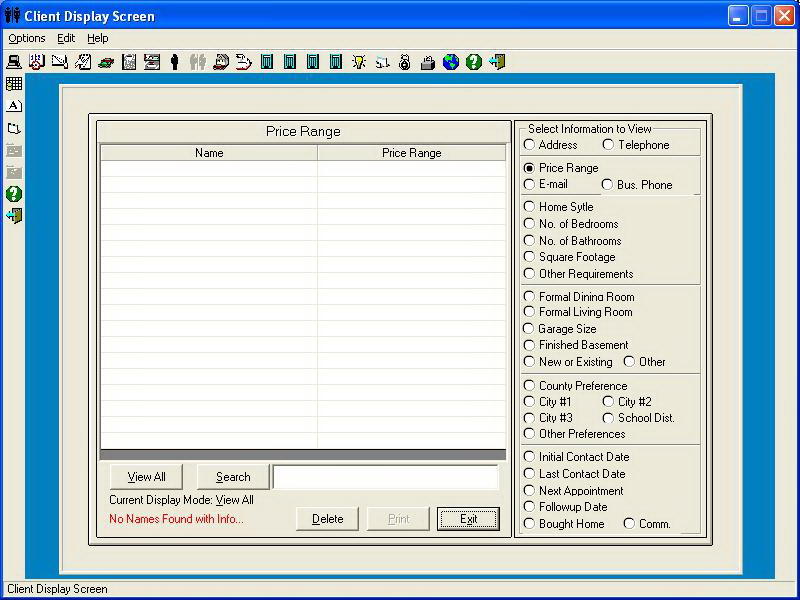Click the View All button
This screenshot has height=600, width=800.
[147, 477]
